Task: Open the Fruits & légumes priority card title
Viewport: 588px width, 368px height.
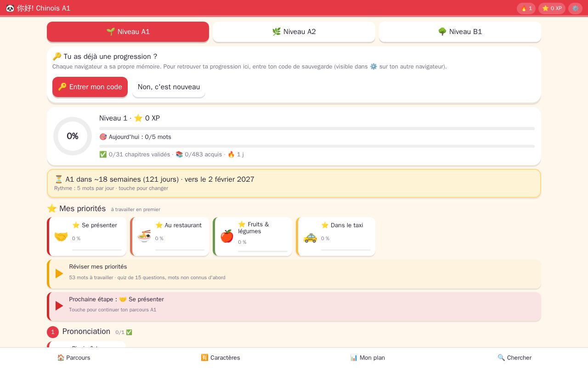Action: point(254,228)
